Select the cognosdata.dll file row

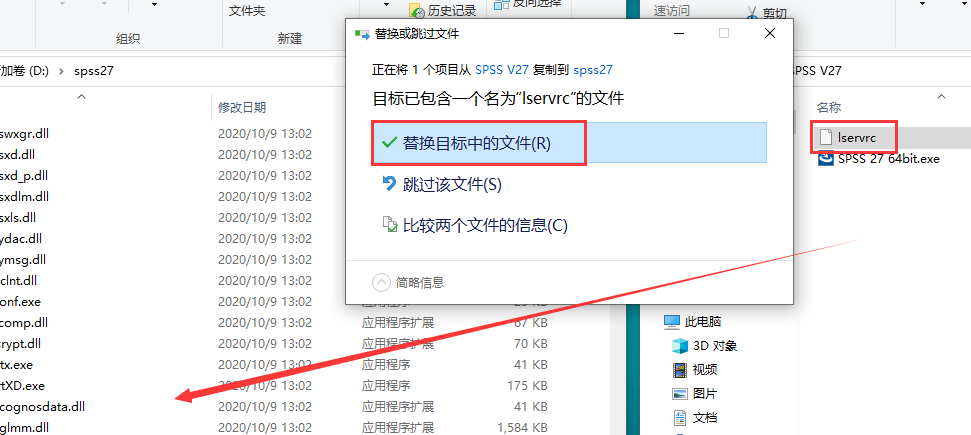44,407
